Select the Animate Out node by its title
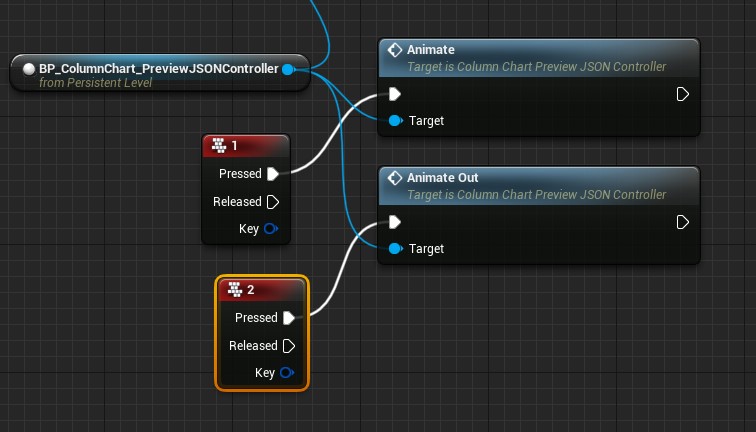 [x=443, y=178]
